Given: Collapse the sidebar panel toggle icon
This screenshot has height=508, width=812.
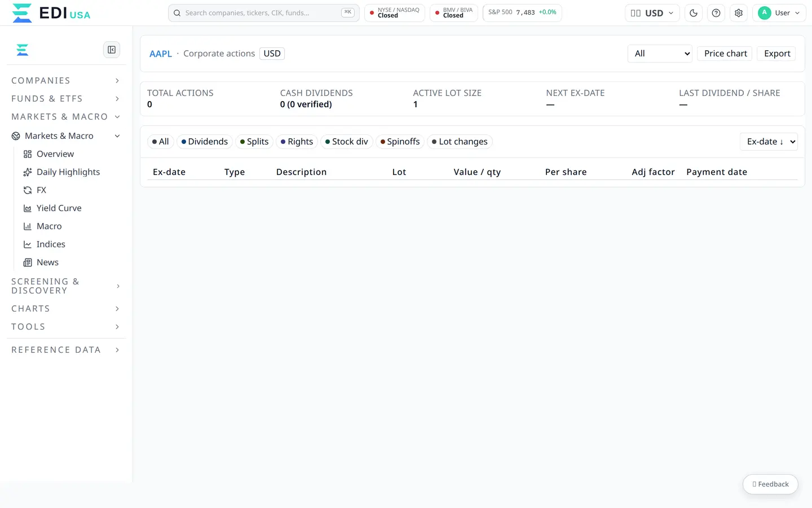Looking at the screenshot, I should click(112, 50).
